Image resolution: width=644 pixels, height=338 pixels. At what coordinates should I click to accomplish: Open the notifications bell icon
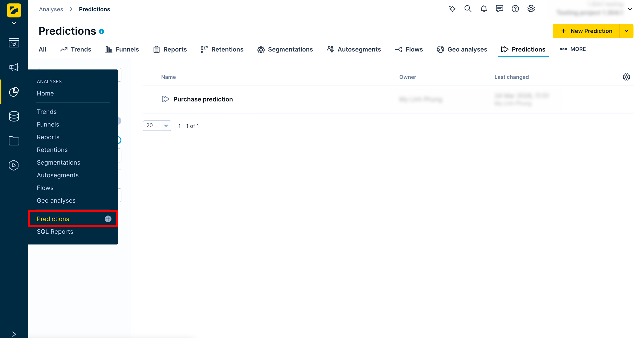tap(484, 9)
